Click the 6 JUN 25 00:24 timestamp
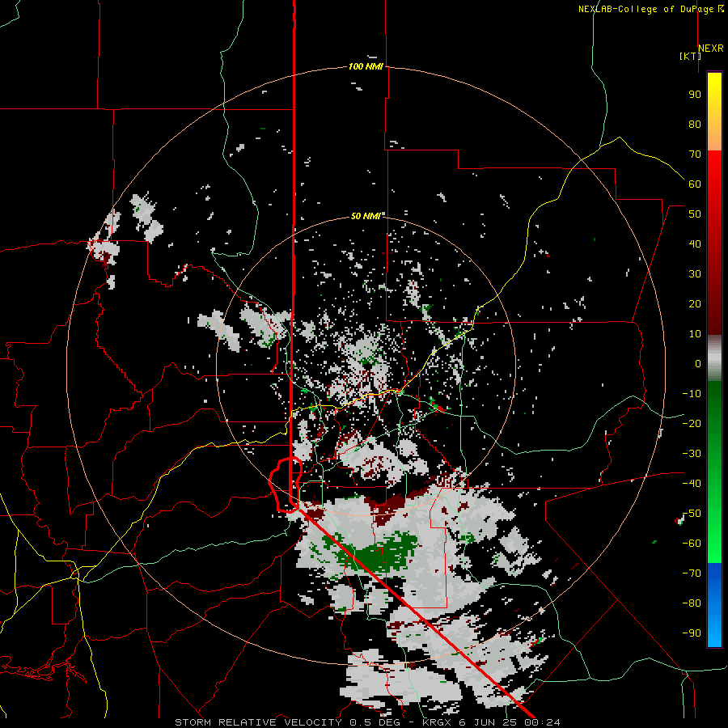Image resolution: width=728 pixels, height=728 pixels. coord(510,722)
